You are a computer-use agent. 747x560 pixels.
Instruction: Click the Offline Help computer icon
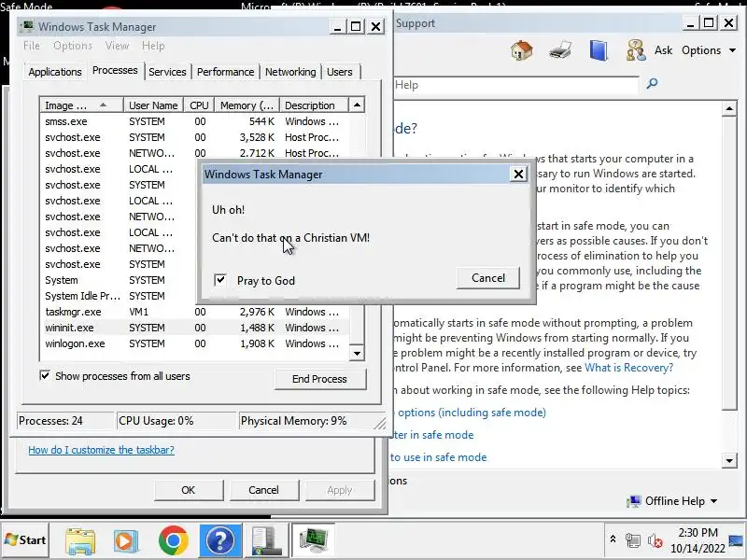pos(634,501)
